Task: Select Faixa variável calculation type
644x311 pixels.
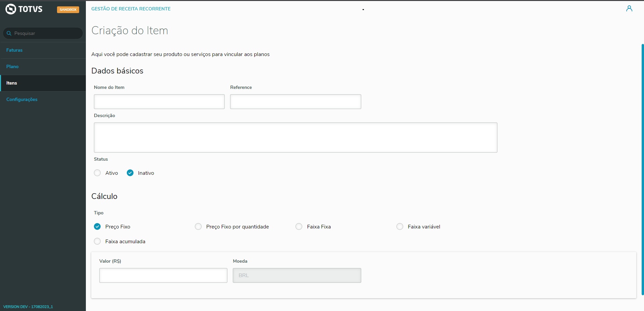Action: point(400,227)
